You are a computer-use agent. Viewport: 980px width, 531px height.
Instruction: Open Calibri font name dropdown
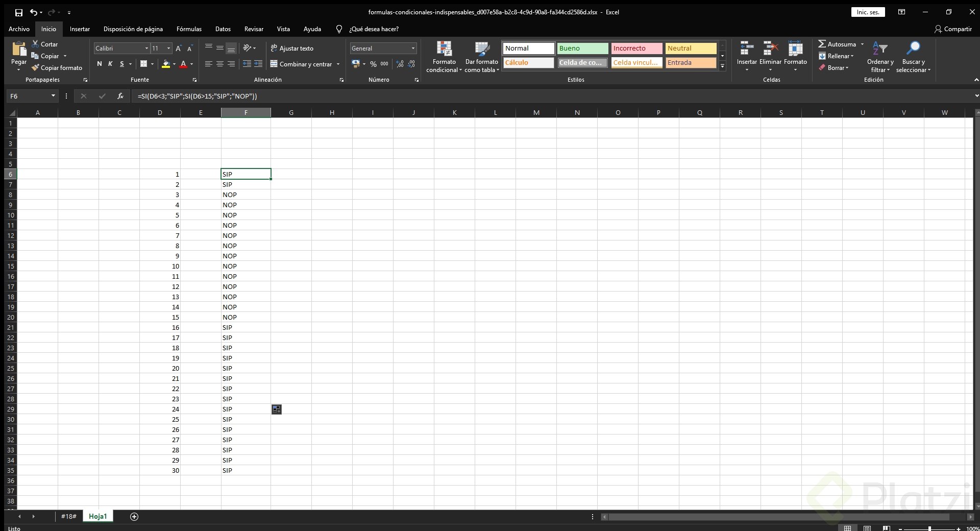(x=146, y=49)
